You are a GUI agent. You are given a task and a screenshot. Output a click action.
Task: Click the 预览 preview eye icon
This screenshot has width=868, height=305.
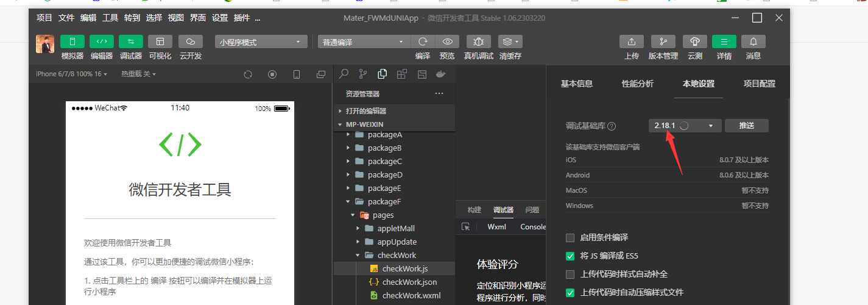[x=447, y=41]
